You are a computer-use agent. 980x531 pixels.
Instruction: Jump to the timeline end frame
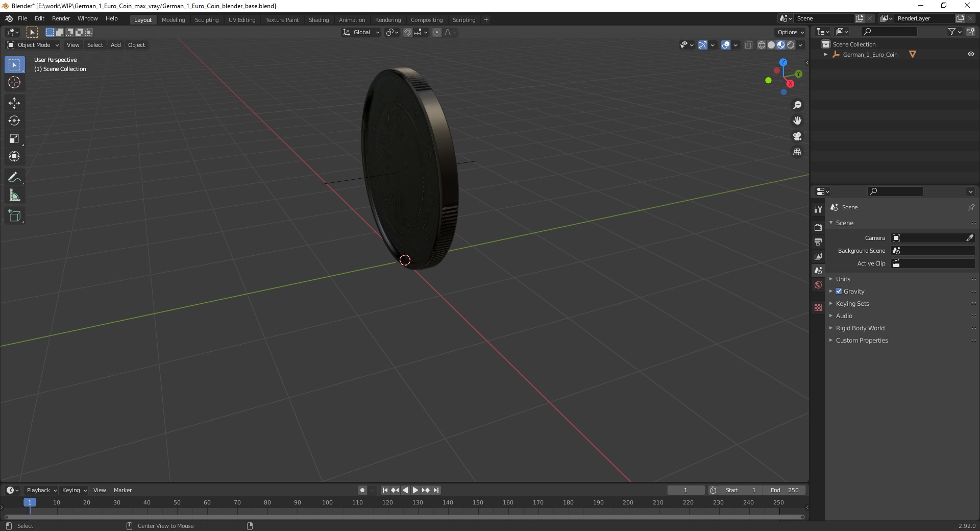(x=436, y=490)
